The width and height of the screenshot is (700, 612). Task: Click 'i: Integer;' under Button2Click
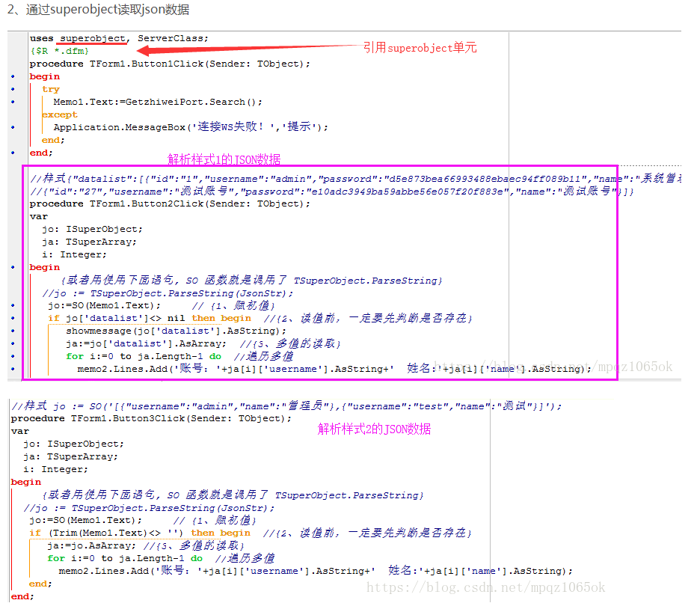pyautogui.click(x=75, y=254)
